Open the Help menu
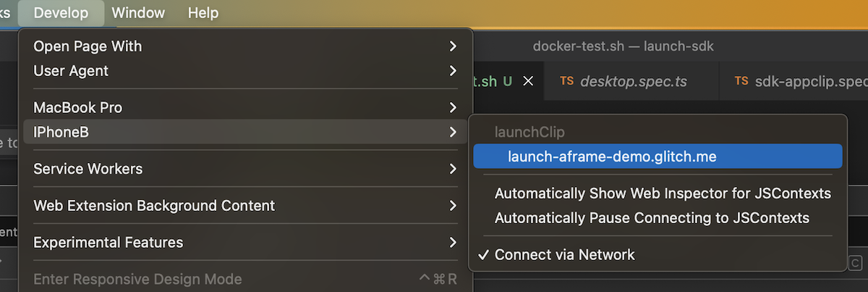 203,13
